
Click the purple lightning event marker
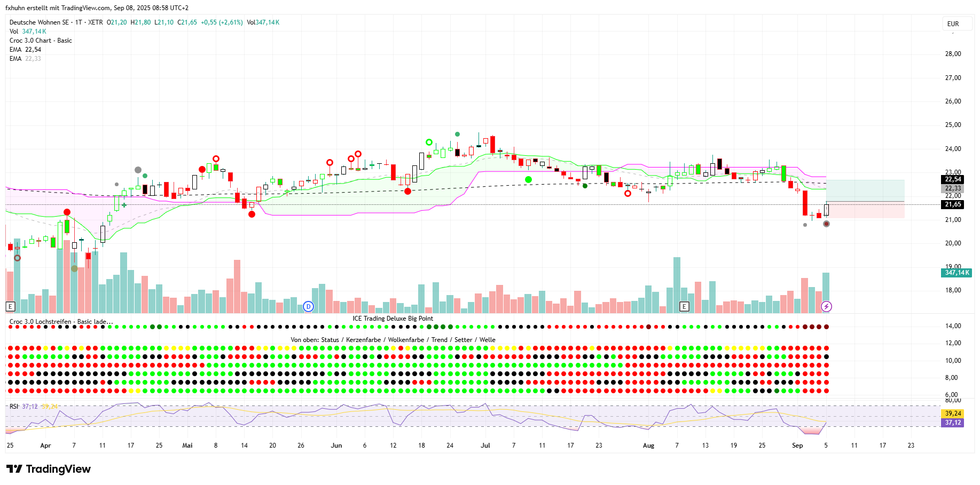coord(826,306)
